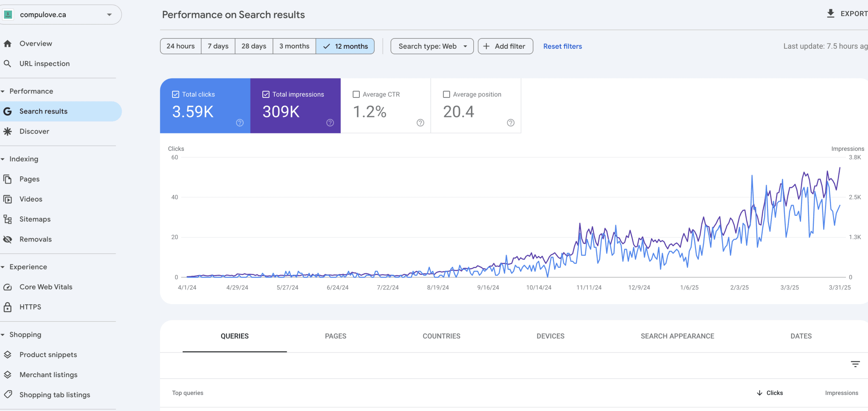Click the Reset filters link
The width and height of the screenshot is (868, 411).
[x=562, y=46]
